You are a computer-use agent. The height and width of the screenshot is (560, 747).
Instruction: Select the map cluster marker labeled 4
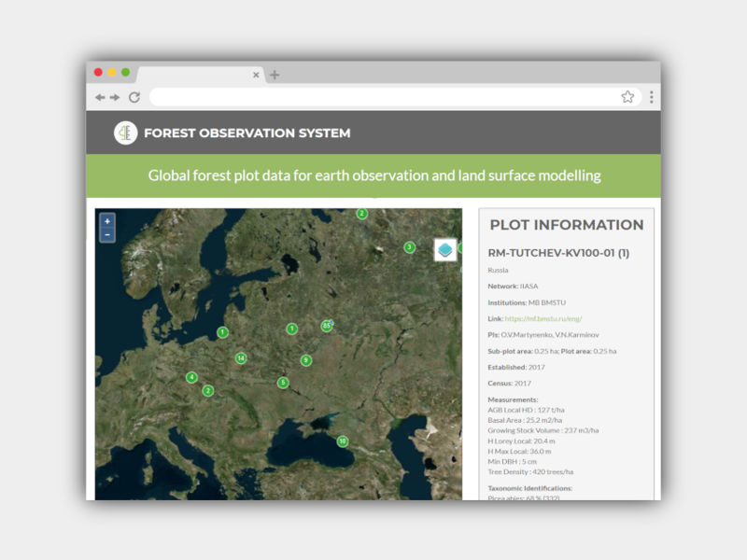click(191, 378)
